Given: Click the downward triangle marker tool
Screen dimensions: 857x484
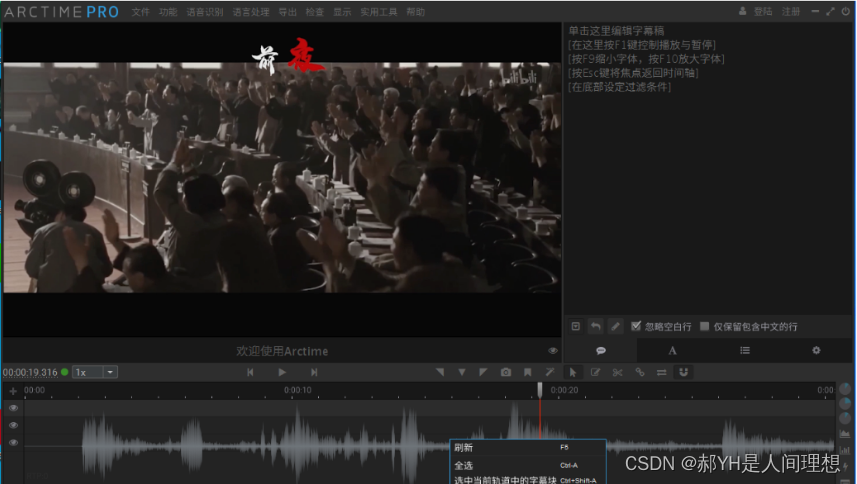Looking at the screenshot, I should click(x=462, y=372).
